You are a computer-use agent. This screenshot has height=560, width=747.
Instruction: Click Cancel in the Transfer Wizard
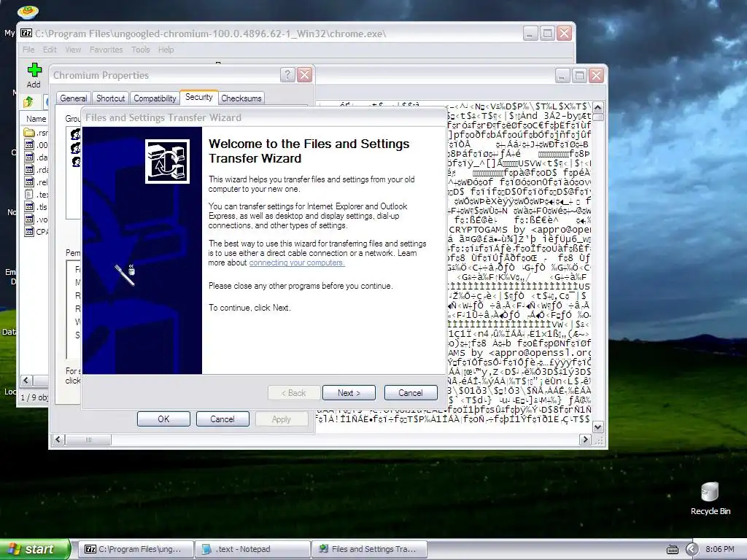(x=411, y=393)
